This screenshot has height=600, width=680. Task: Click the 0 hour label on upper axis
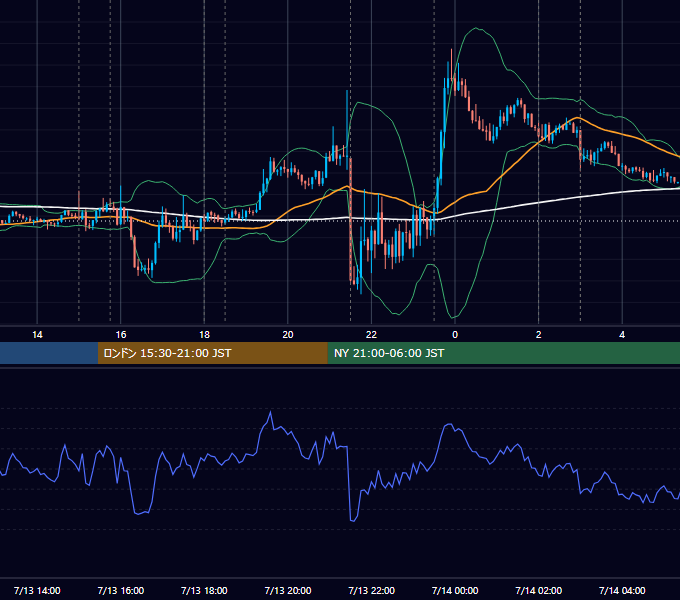pyautogui.click(x=455, y=335)
